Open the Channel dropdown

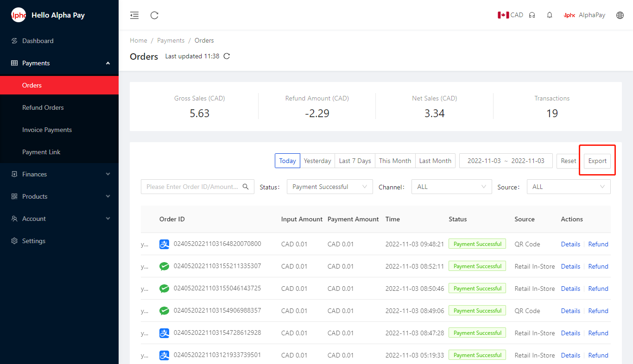tap(452, 187)
